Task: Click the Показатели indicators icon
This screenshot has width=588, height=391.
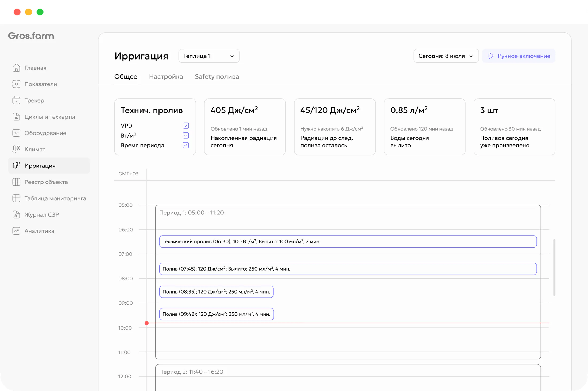Action: [16, 84]
